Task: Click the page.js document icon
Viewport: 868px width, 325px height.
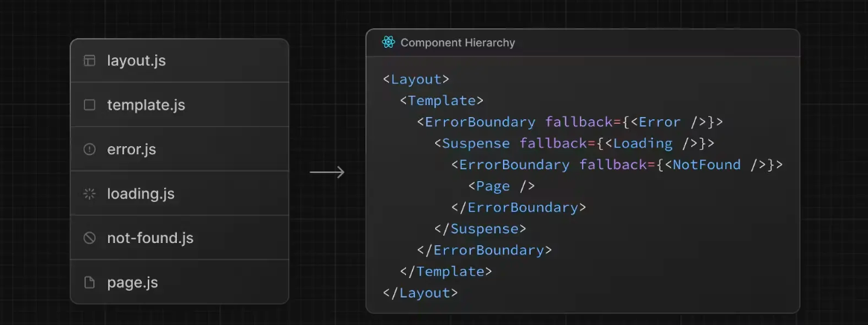Action: (x=90, y=283)
